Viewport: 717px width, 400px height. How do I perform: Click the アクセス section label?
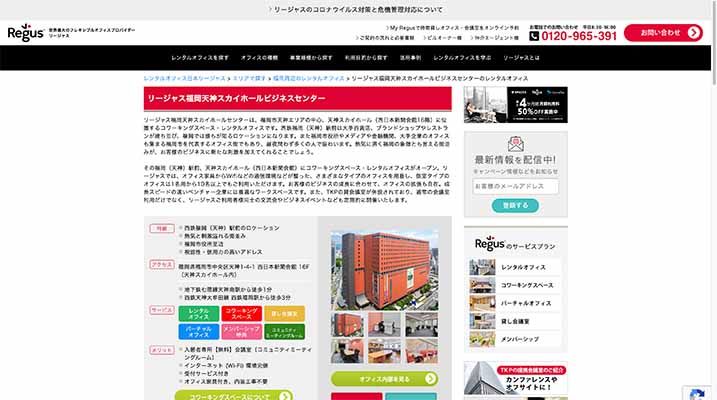point(162,265)
